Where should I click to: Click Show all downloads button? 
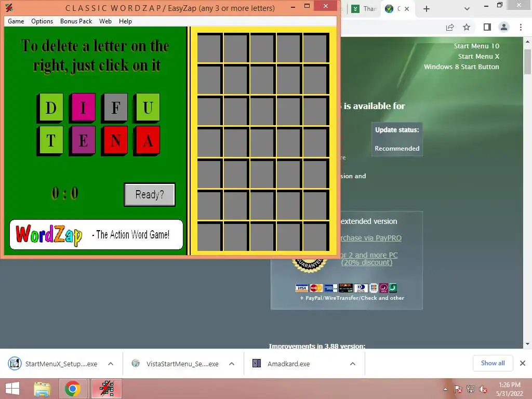point(493,363)
